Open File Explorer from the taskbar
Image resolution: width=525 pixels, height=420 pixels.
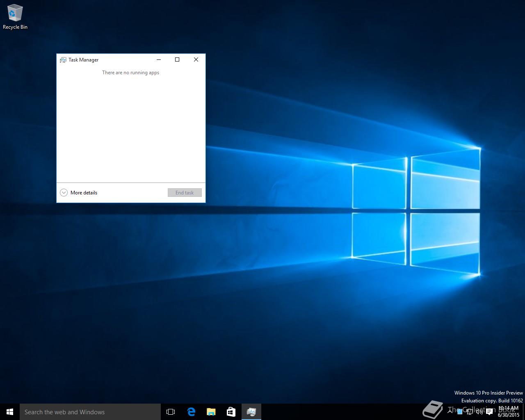pos(211,412)
